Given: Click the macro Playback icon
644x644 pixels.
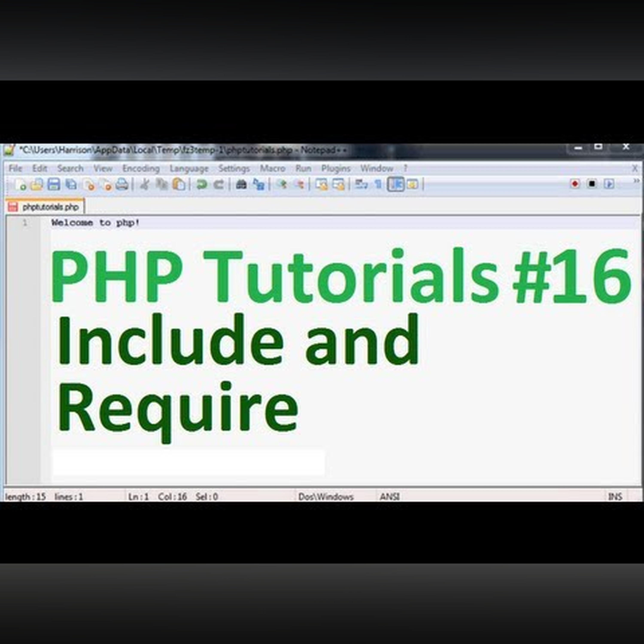Looking at the screenshot, I should (x=609, y=184).
